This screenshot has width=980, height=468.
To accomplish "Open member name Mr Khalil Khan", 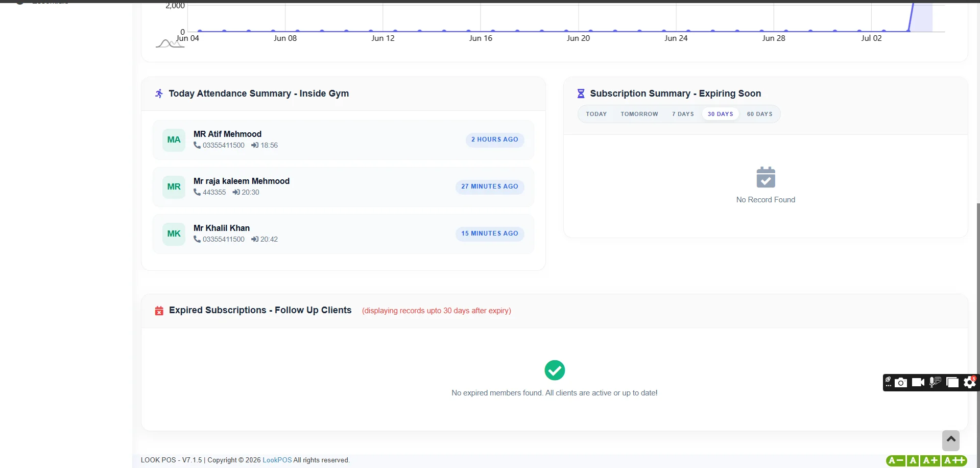I will point(222,228).
